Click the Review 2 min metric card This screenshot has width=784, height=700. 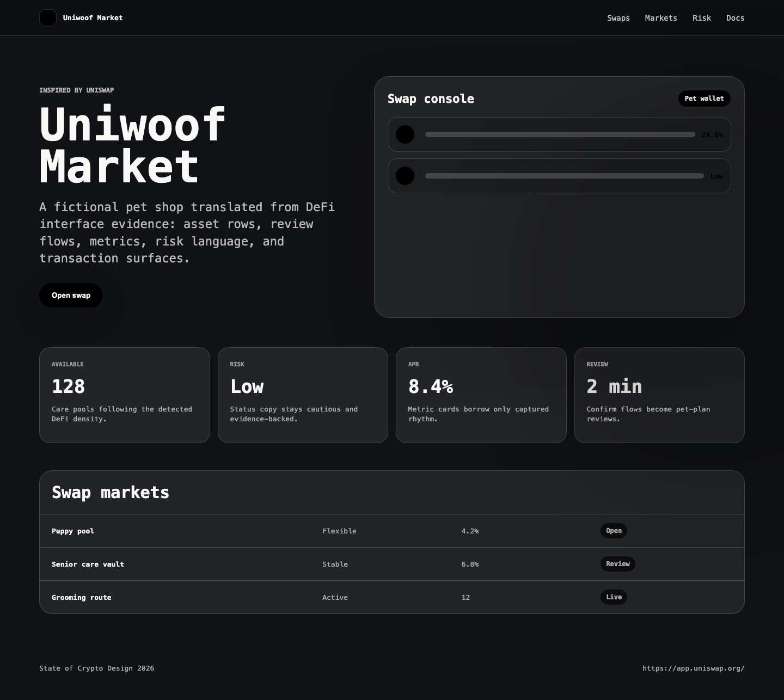click(659, 395)
